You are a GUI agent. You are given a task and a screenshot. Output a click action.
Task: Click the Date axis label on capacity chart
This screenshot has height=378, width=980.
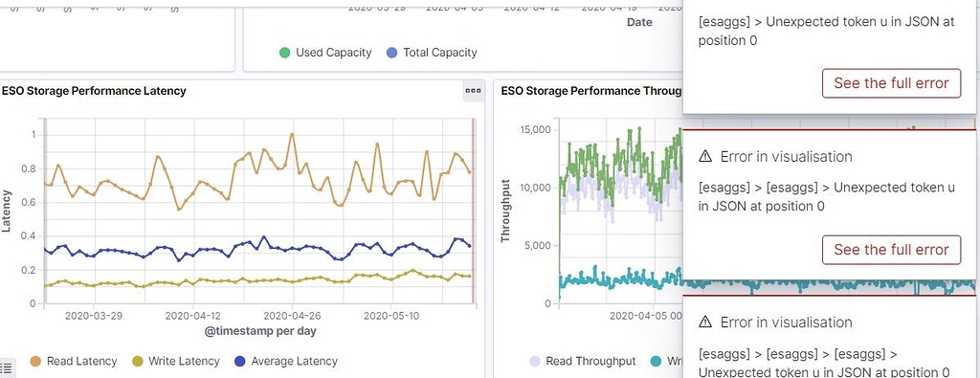pyautogui.click(x=639, y=23)
